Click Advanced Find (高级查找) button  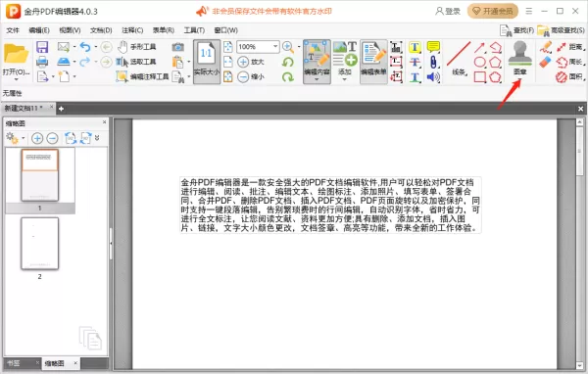pyautogui.click(x=561, y=30)
